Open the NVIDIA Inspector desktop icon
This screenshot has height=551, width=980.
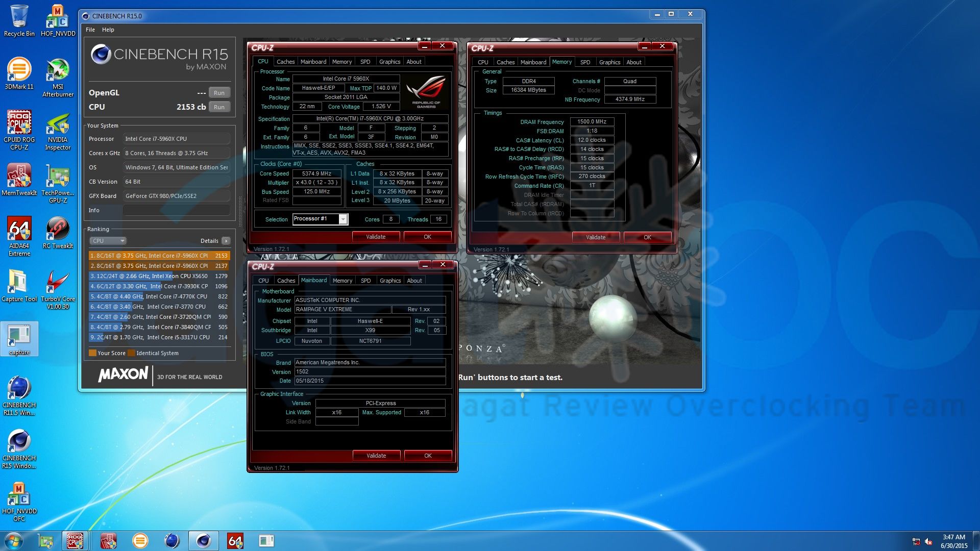point(58,131)
